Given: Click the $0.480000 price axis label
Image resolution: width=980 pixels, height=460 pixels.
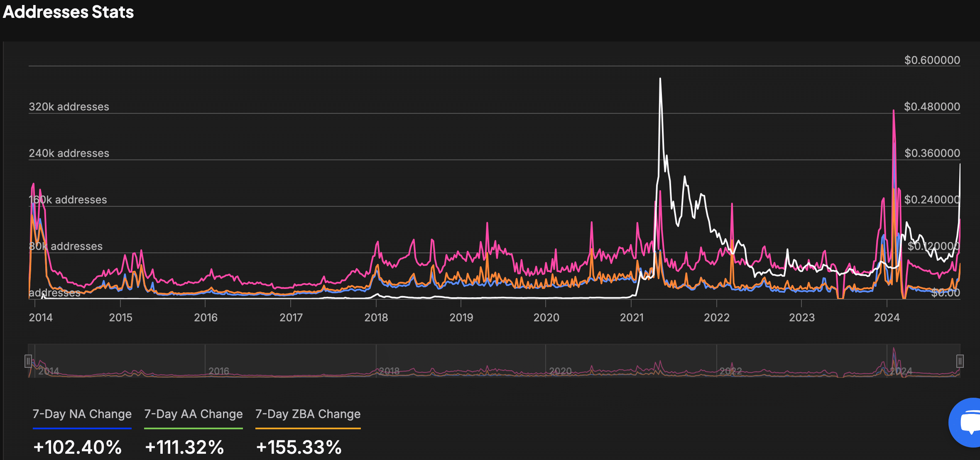Looking at the screenshot, I should 932,107.
